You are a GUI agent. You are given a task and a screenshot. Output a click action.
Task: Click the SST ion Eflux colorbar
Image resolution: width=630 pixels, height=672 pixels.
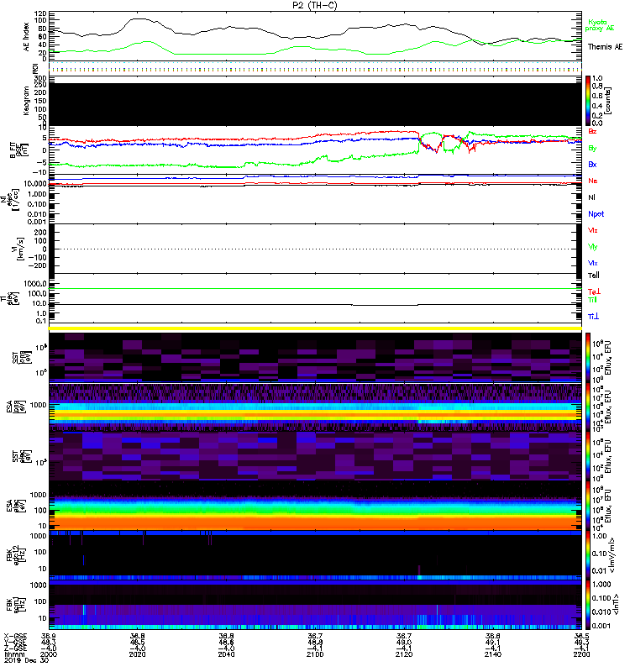pos(588,357)
